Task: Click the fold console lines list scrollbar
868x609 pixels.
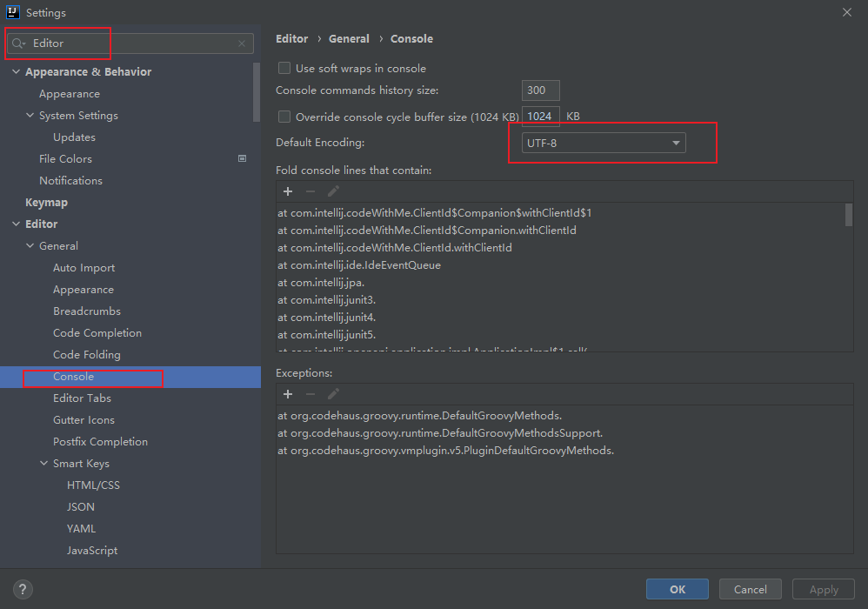Action: [849, 215]
